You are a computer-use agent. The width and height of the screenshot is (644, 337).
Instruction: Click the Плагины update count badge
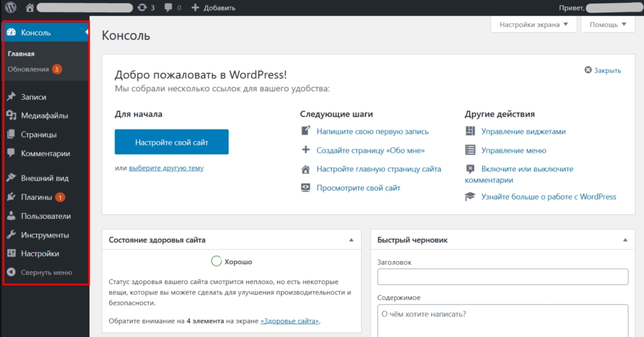(x=60, y=197)
